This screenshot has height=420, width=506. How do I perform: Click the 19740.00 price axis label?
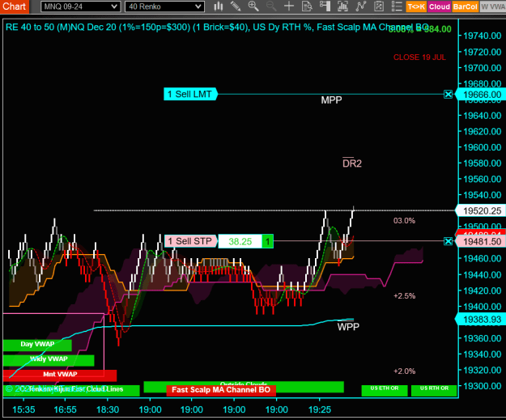pyautogui.click(x=483, y=36)
